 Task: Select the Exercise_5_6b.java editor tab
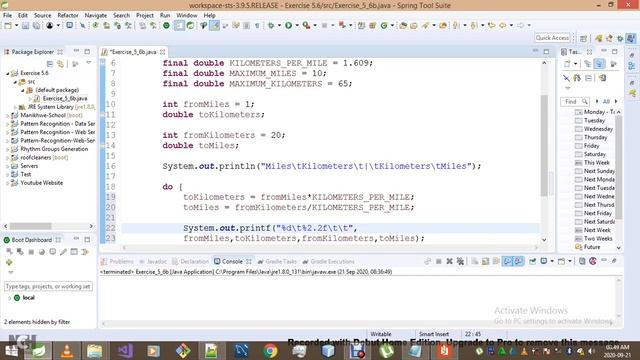coord(133,52)
